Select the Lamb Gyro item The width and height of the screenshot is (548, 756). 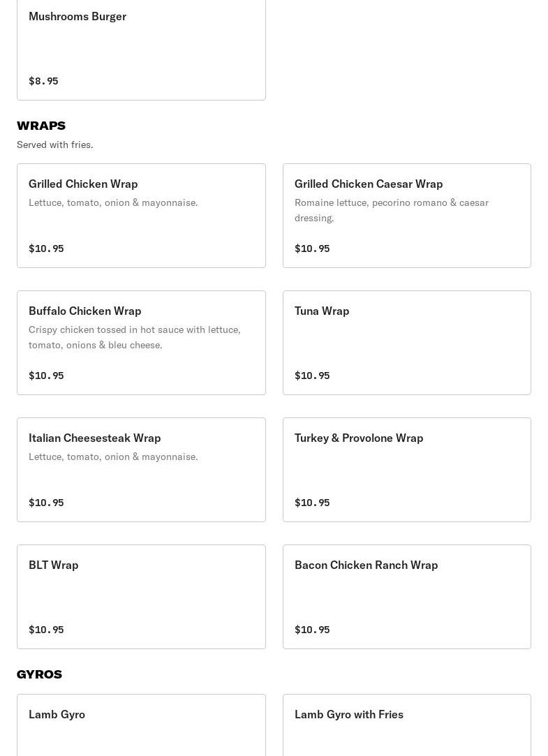click(141, 725)
